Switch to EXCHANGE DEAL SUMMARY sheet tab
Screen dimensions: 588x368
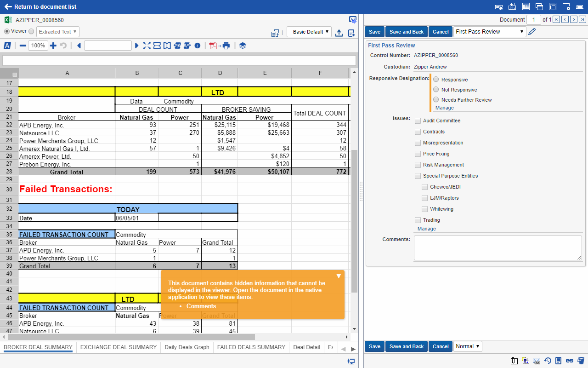[119, 347]
